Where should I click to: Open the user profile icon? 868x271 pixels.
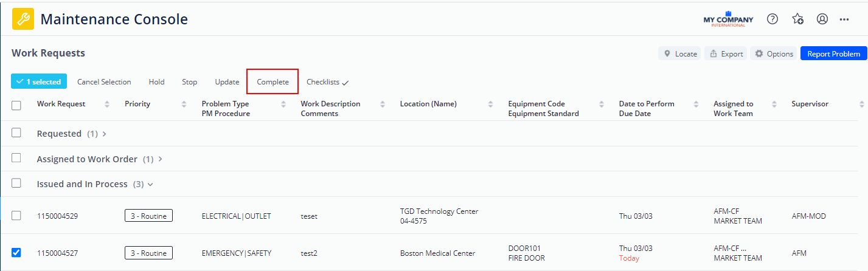pos(822,19)
